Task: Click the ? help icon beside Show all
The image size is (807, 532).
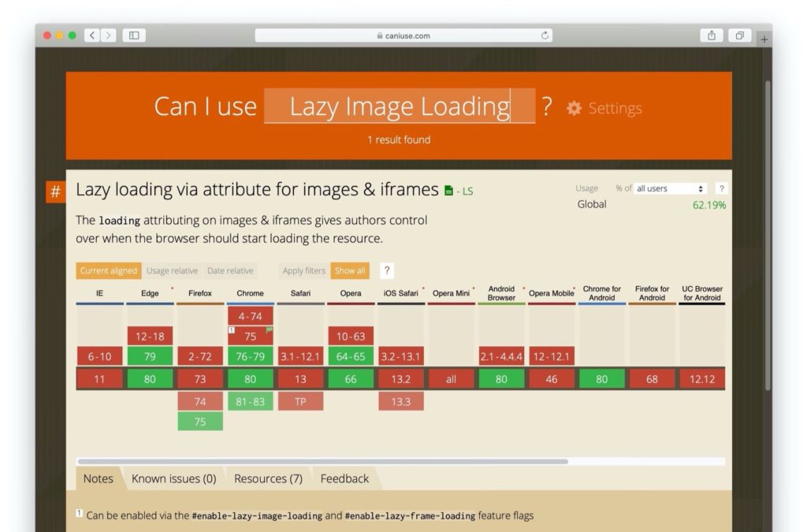Action: [385, 270]
